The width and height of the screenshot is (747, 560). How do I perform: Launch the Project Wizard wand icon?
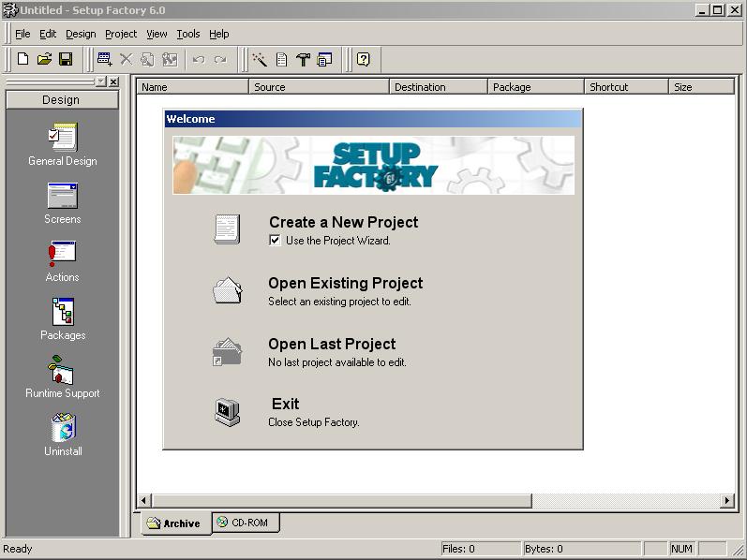(x=260, y=59)
